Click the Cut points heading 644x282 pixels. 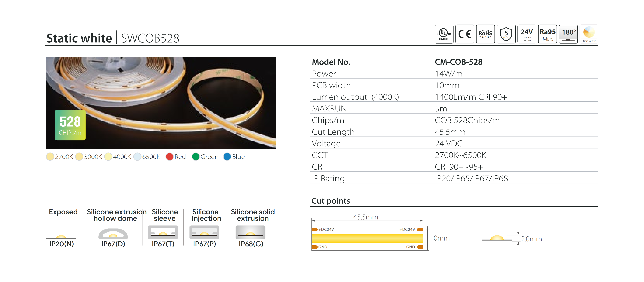331,201
